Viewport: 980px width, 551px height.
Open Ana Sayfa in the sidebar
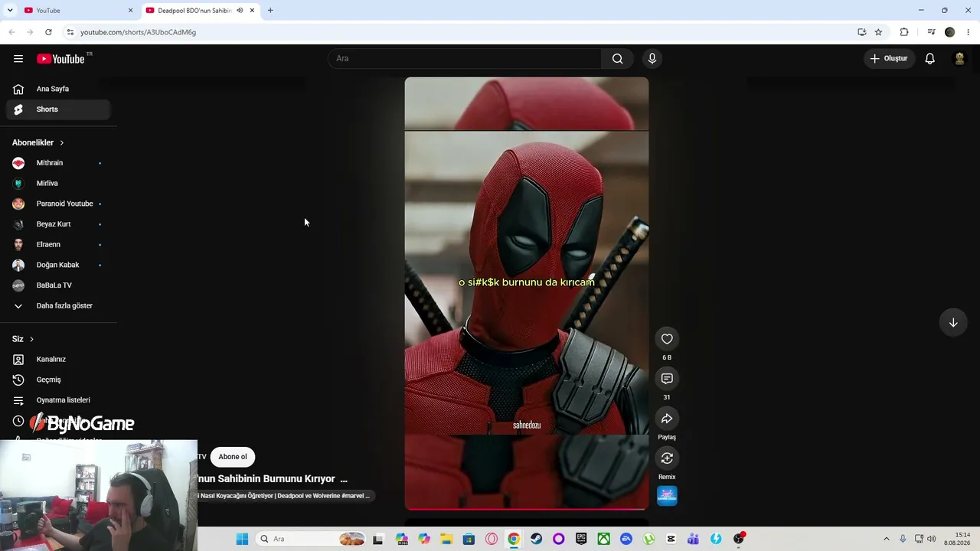(x=58, y=89)
